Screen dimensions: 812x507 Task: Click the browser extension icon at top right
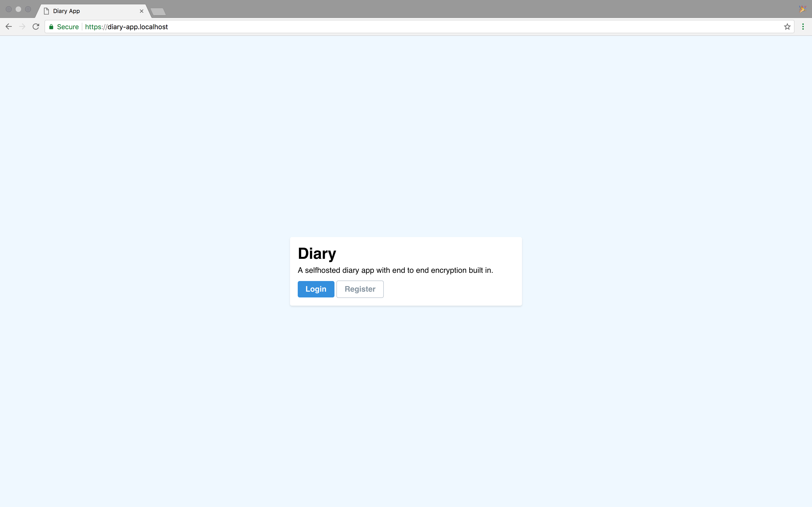(x=803, y=9)
